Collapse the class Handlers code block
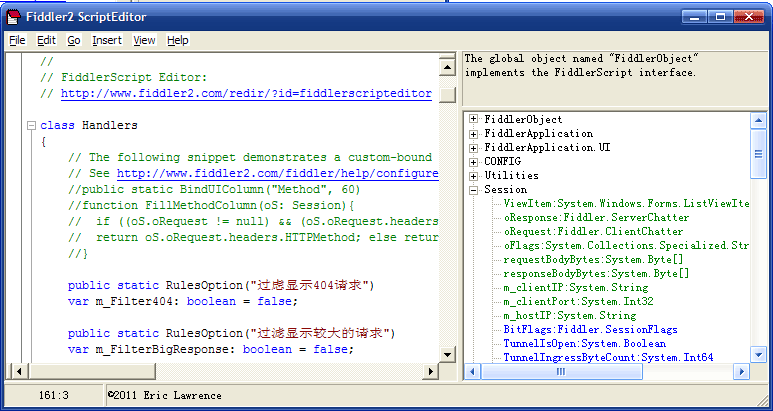Viewport: 773px width, 411px height. click(32, 126)
